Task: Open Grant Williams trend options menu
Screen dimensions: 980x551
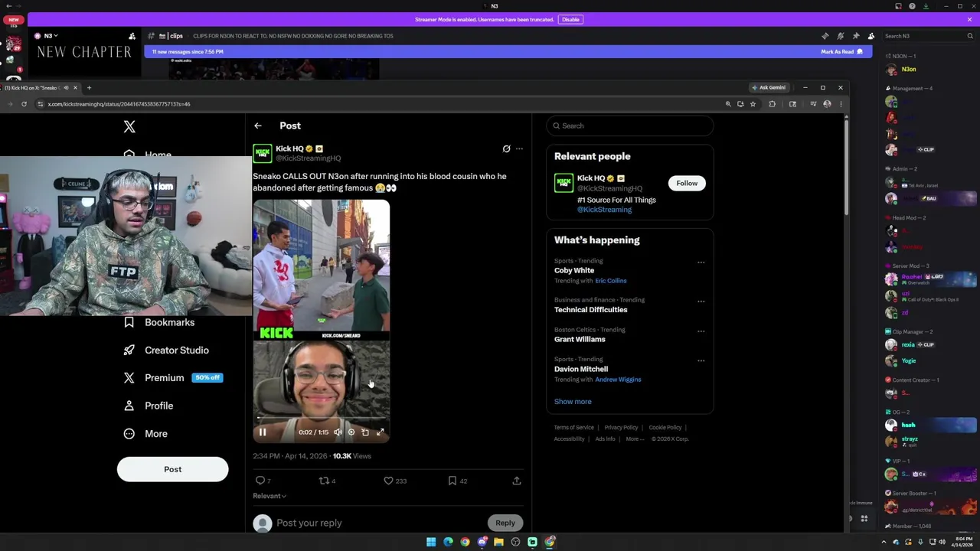Action: click(701, 331)
